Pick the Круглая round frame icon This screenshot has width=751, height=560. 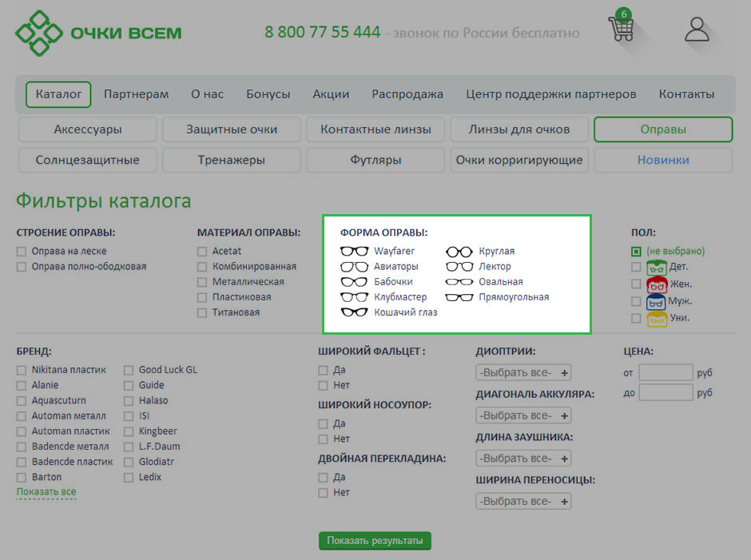click(459, 251)
